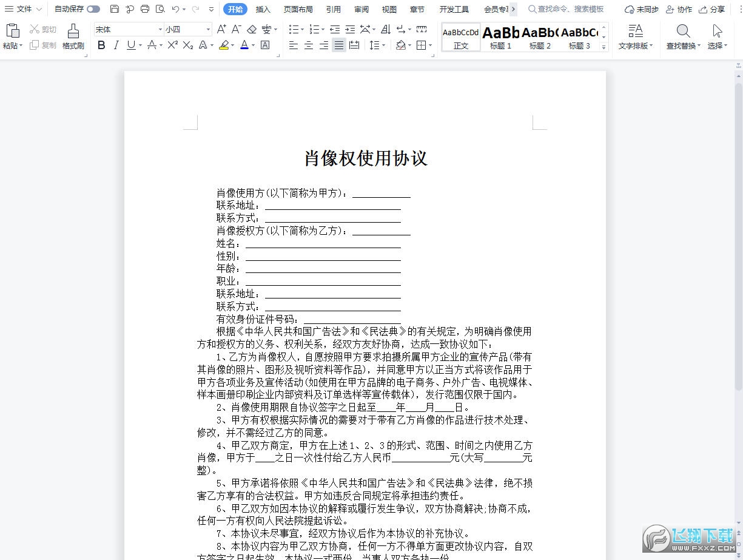Open the font name 宋体 dropdown
The width and height of the screenshot is (743, 560).
pos(160,29)
